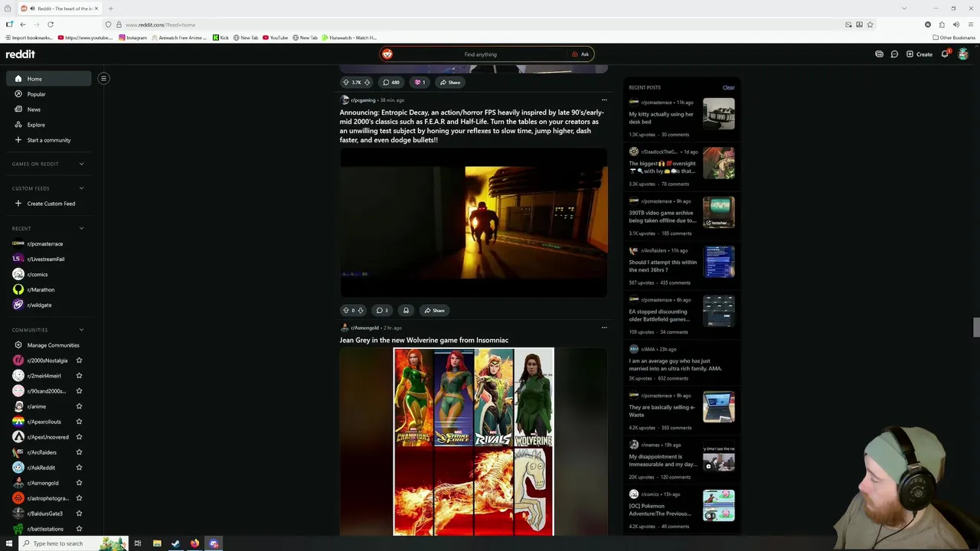980x551 pixels.
Task: Downvote the post with 3.7K votes
Action: point(367,82)
